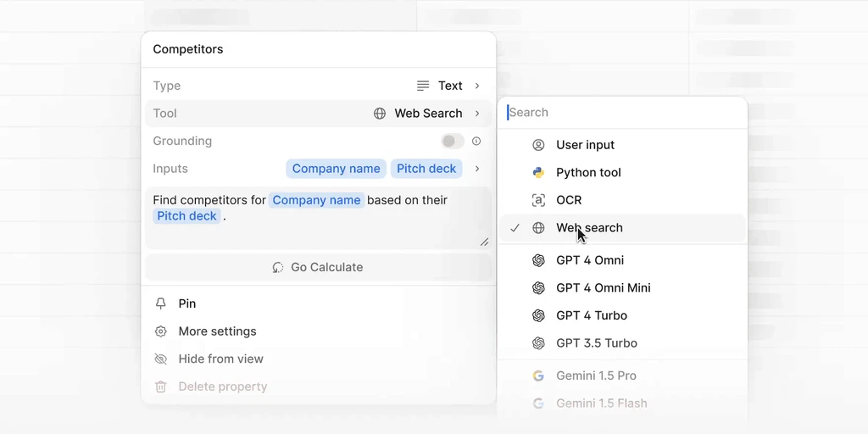Select GPT 4 Omni model
The width and height of the screenshot is (868, 434).
622,260
